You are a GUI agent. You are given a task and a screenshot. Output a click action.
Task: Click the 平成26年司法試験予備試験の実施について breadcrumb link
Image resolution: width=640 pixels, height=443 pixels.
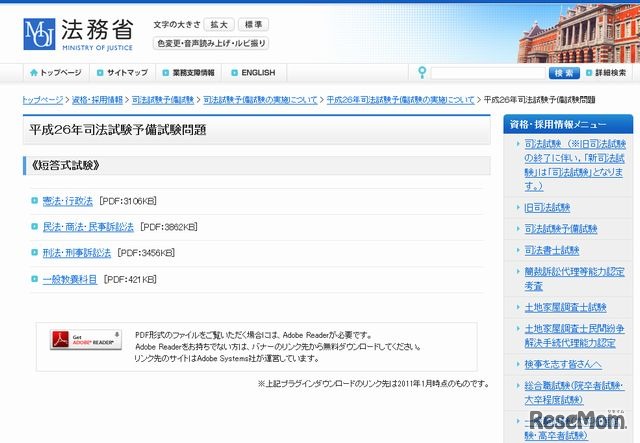[401, 100]
